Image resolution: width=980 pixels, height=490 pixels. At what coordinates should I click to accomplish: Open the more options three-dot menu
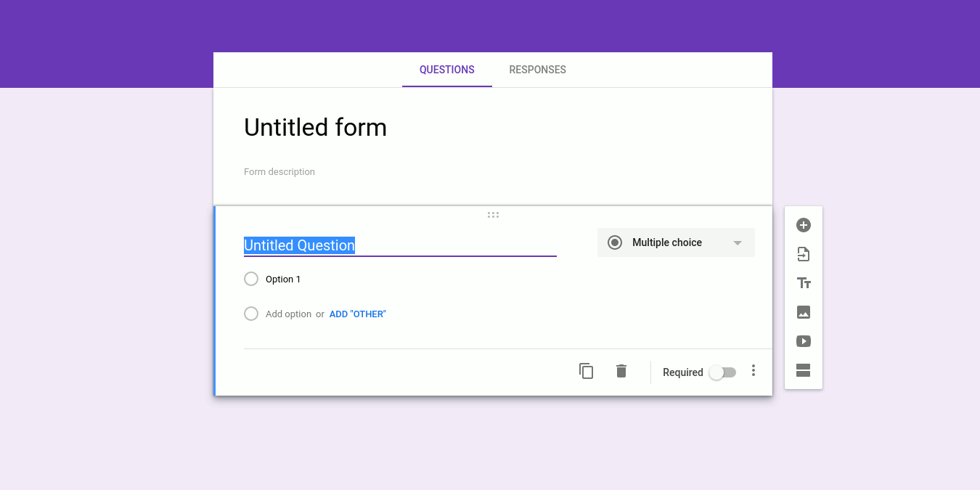coord(754,371)
